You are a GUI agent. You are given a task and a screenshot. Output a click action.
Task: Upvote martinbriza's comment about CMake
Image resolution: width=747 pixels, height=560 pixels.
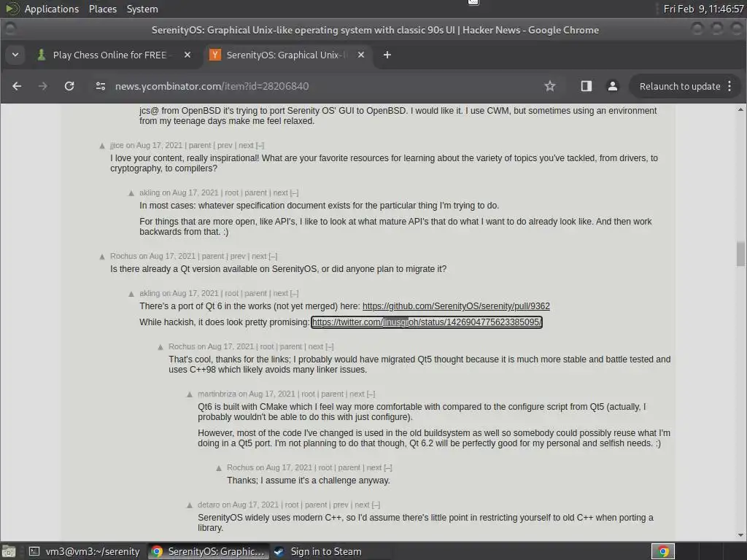click(190, 394)
